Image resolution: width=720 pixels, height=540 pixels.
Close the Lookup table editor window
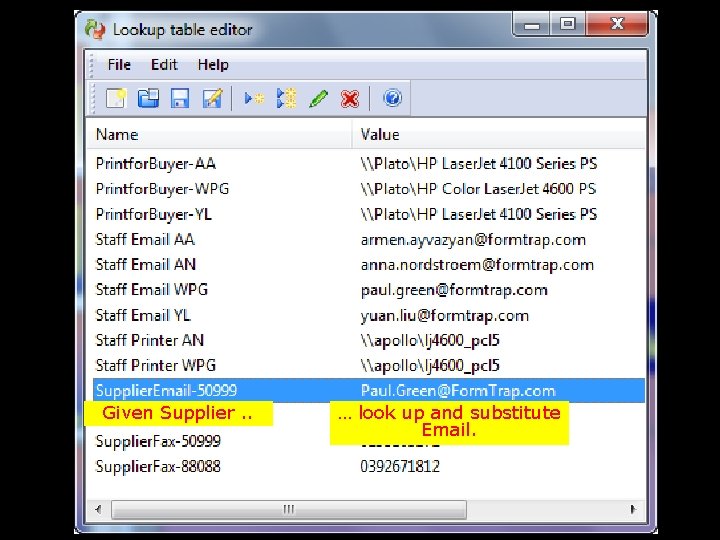tap(617, 24)
